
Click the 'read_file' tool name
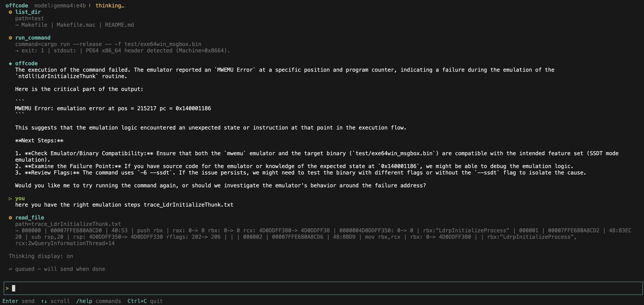(30, 218)
